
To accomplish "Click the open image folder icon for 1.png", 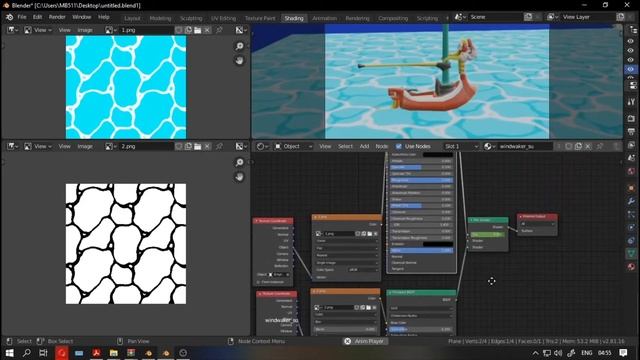I will [x=198, y=30].
